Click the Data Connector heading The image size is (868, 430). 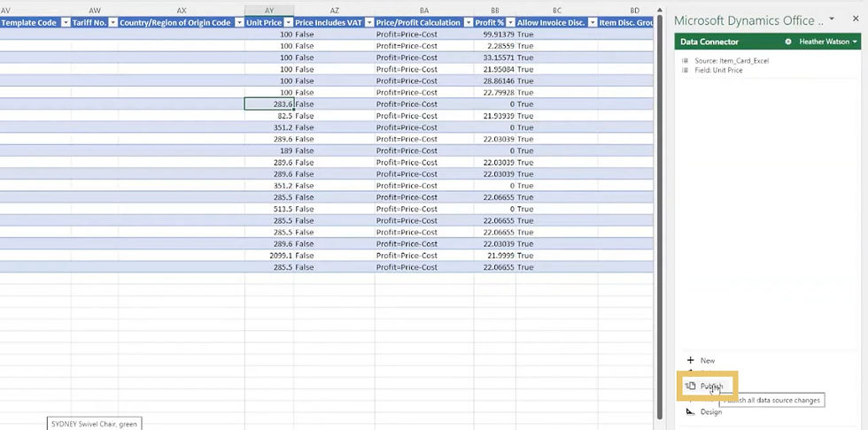[x=709, y=42]
